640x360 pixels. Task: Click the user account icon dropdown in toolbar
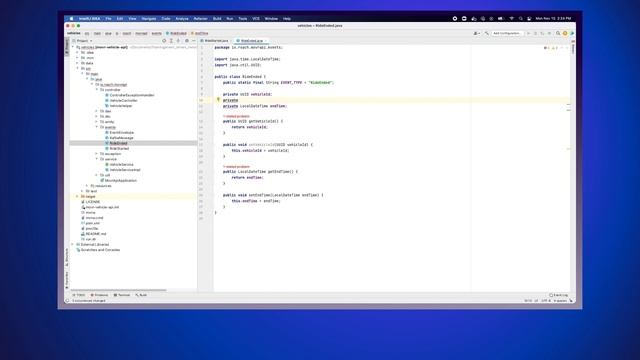click(476, 33)
